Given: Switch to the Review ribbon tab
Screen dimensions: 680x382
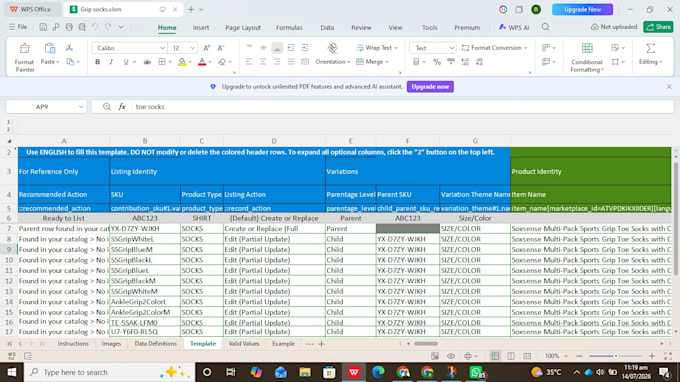Looking at the screenshot, I should [361, 28].
